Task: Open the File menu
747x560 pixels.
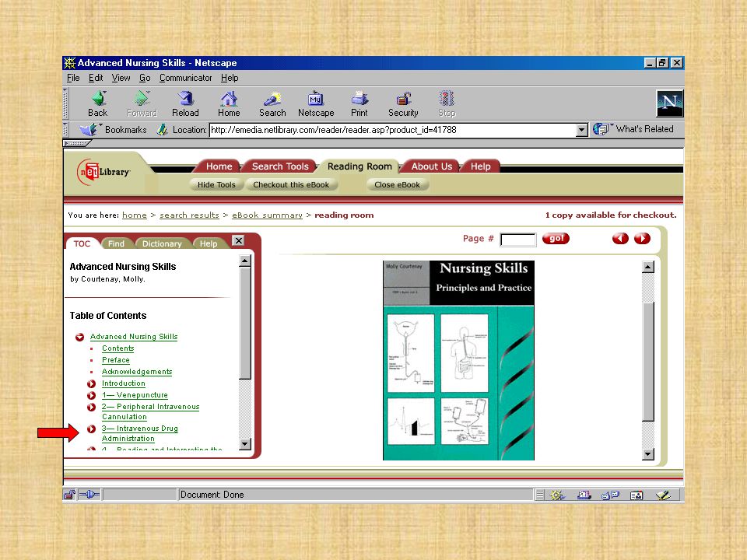Action: (x=73, y=78)
